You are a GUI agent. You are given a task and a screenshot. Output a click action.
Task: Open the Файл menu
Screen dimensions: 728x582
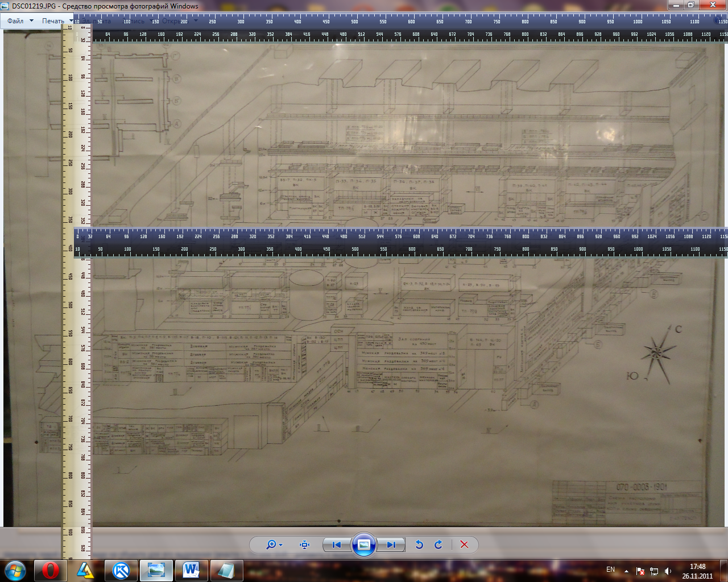[20, 21]
